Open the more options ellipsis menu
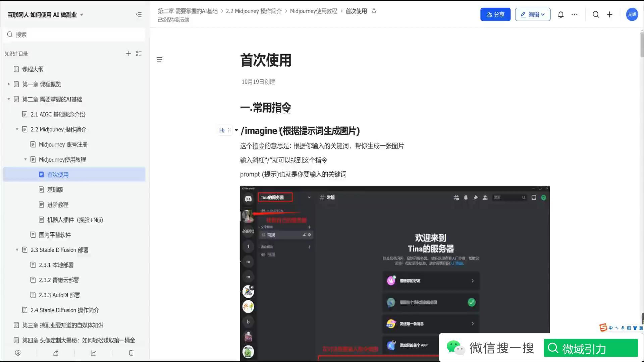 (575, 14)
